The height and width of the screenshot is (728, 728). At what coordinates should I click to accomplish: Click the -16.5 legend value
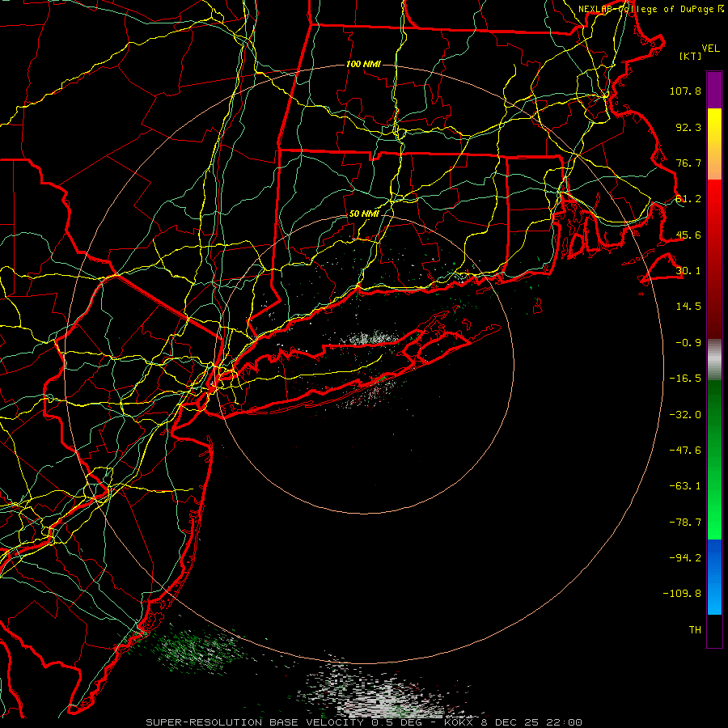click(x=685, y=379)
